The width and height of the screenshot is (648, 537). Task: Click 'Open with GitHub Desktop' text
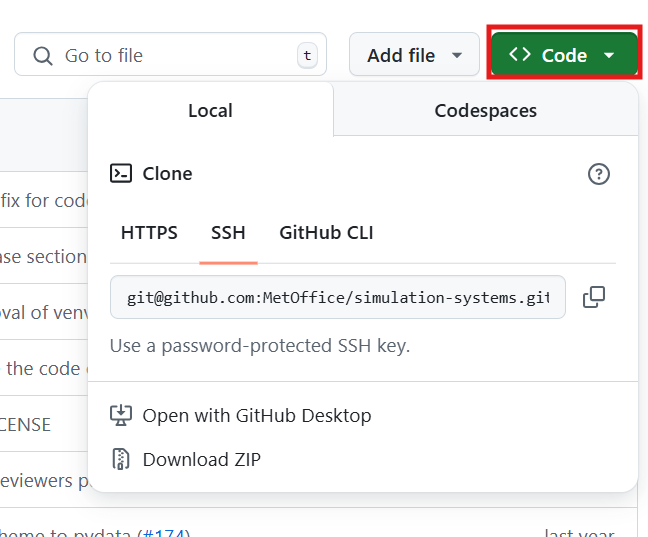[257, 415]
